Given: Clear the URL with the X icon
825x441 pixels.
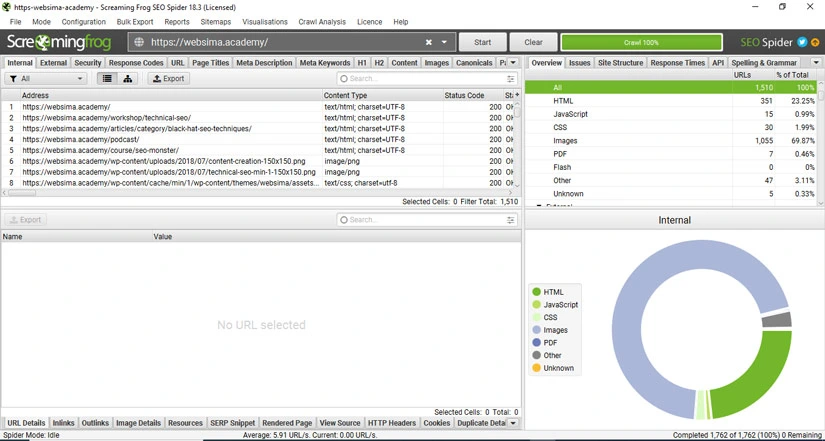Looking at the screenshot, I should pyautogui.click(x=429, y=43).
